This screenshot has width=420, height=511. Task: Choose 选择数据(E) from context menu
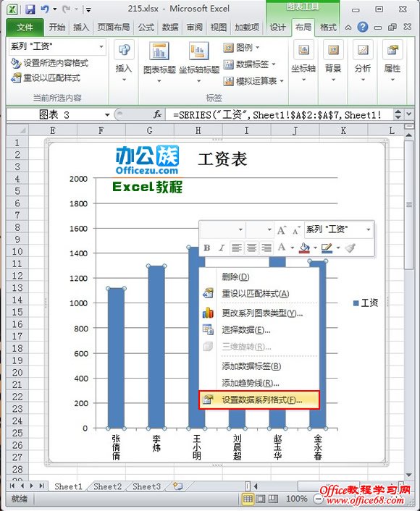(x=259, y=330)
